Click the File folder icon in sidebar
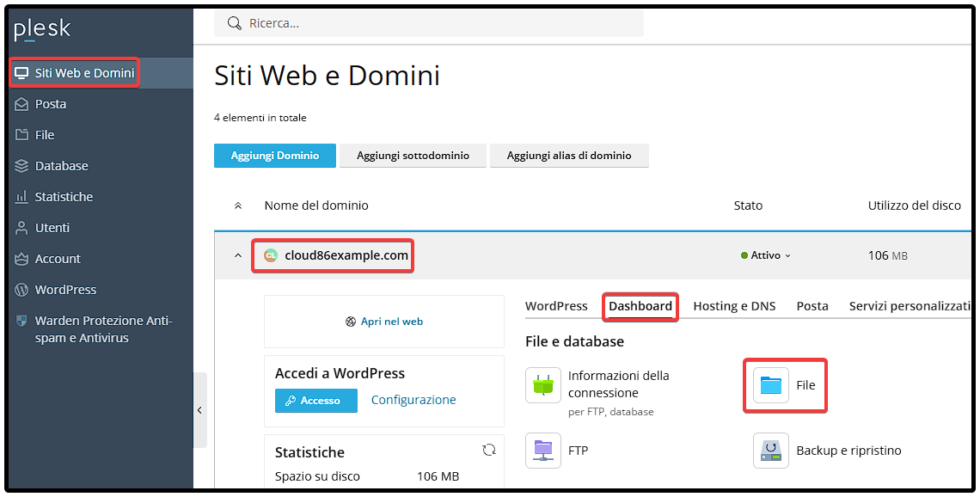This screenshot has width=980, height=497. [x=21, y=135]
